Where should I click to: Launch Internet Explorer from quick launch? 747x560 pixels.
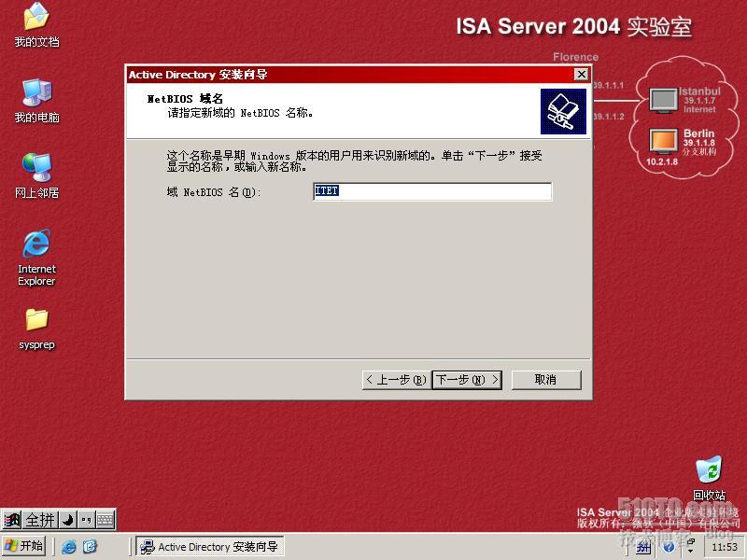point(68,547)
